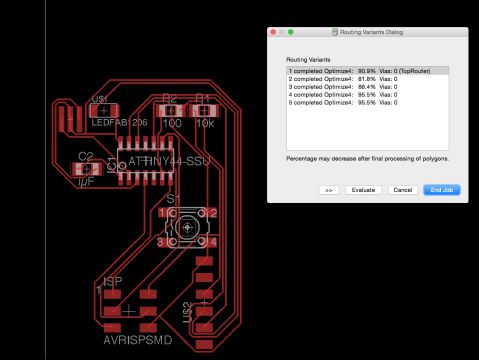Click the Routing Variants list heading
Viewport: 479px width, 360px height.
(x=308, y=60)
